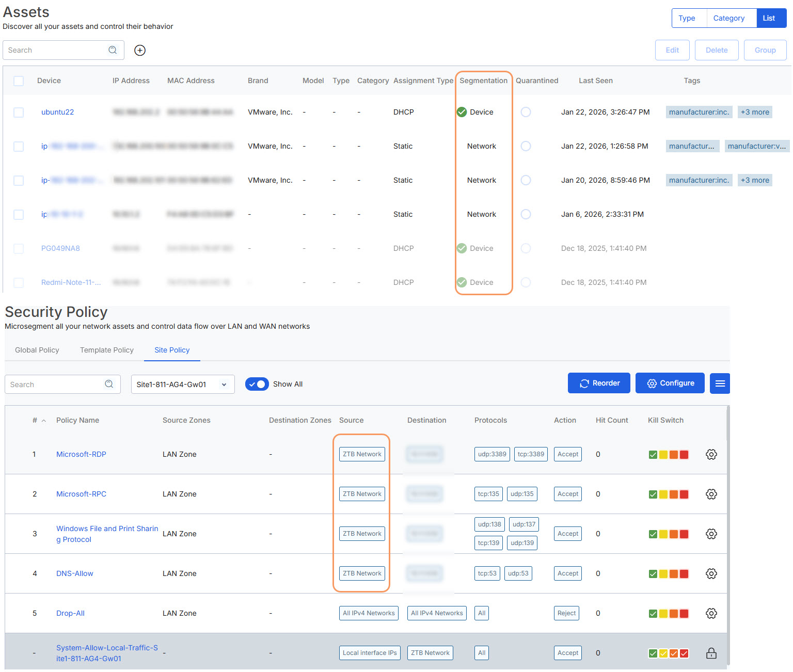
Task: Toggle the Show All switch
Action: click(x=257, y=384)
